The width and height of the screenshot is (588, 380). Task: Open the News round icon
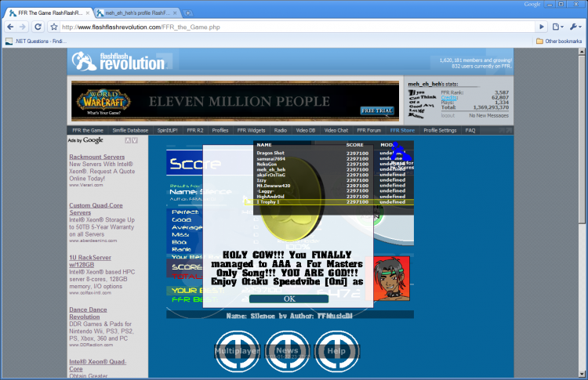tap(287, 351)
